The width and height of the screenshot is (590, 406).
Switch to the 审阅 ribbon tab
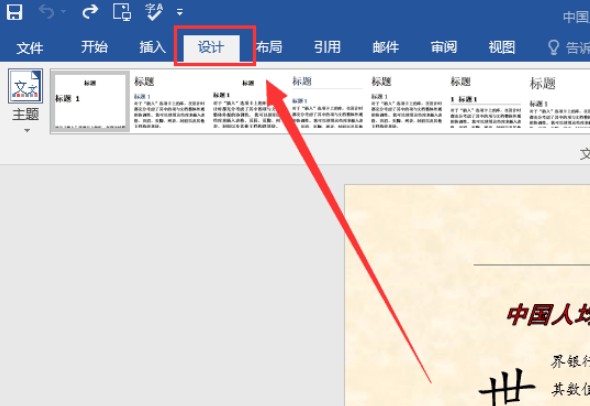click(444, 47)
